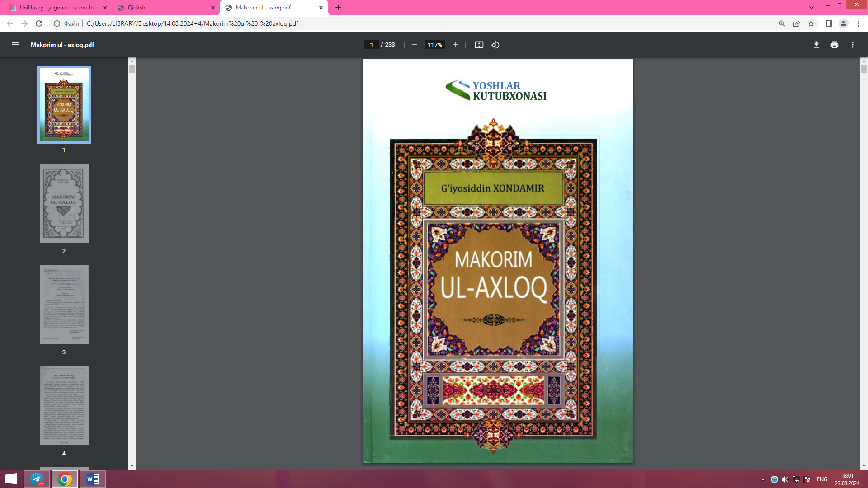The image size is (868, 488).
Task: Open the tab search dropdown
Action: [811, 8]
